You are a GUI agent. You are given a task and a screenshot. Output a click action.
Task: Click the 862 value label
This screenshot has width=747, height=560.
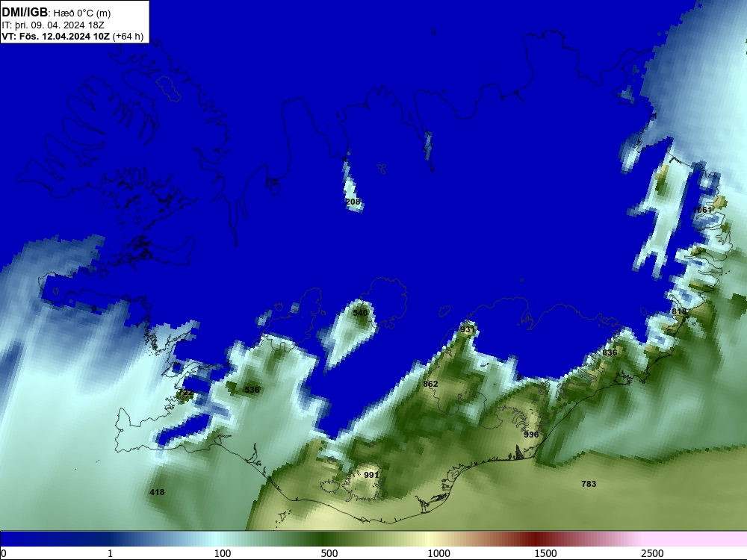point(430,384)
